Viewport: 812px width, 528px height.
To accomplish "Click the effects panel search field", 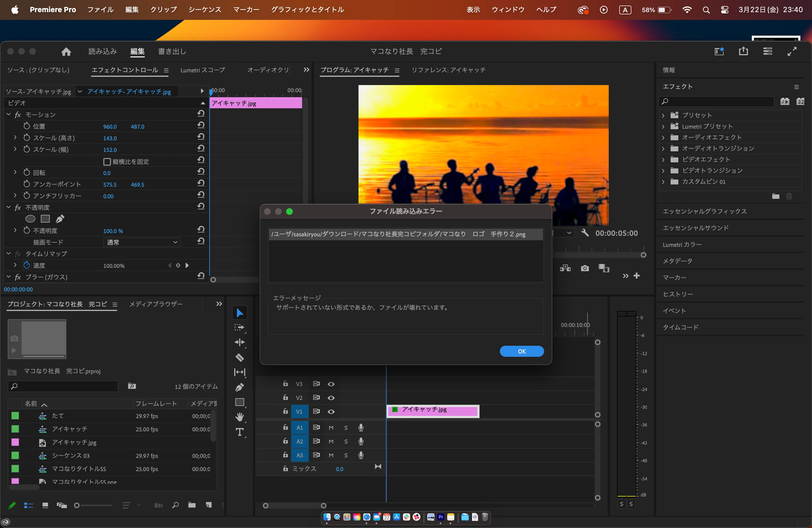I will pyautogui.click(x=716, y=102).
